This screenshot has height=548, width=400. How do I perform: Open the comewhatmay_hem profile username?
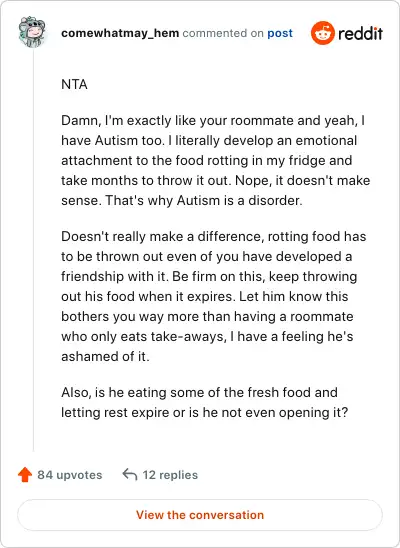coord(120,33)
